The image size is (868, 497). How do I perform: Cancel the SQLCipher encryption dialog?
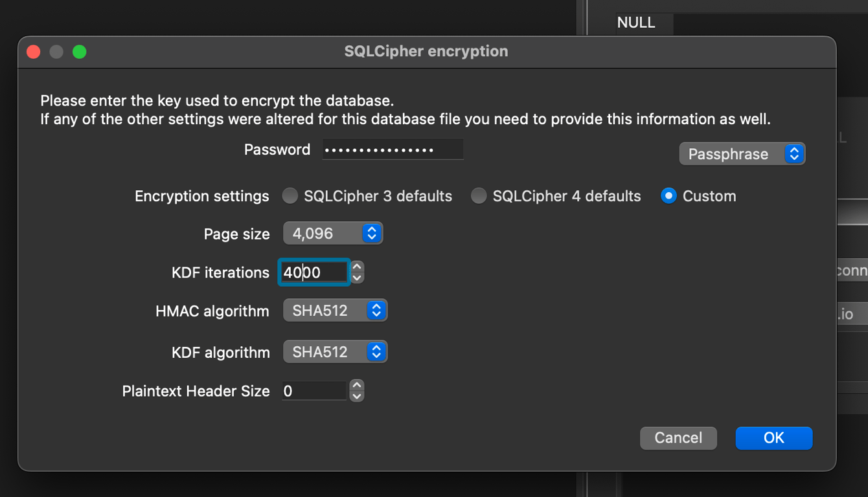click(x=678, y=438)
